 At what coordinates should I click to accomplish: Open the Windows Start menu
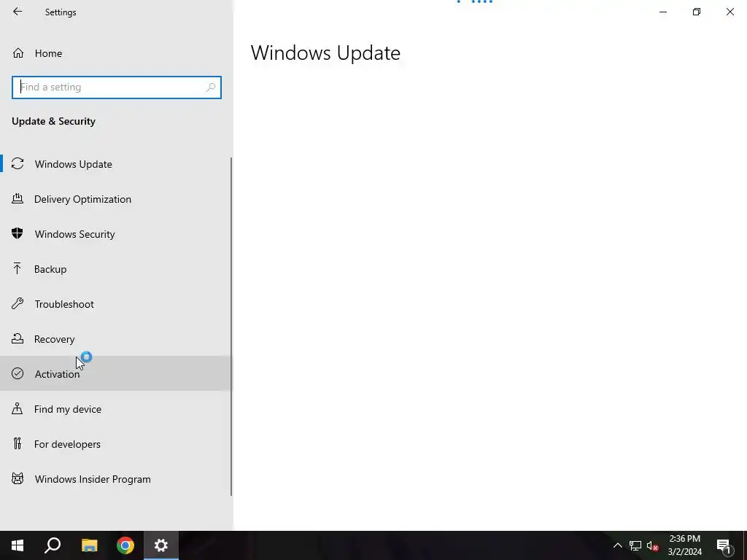click(x=18, y=545)
